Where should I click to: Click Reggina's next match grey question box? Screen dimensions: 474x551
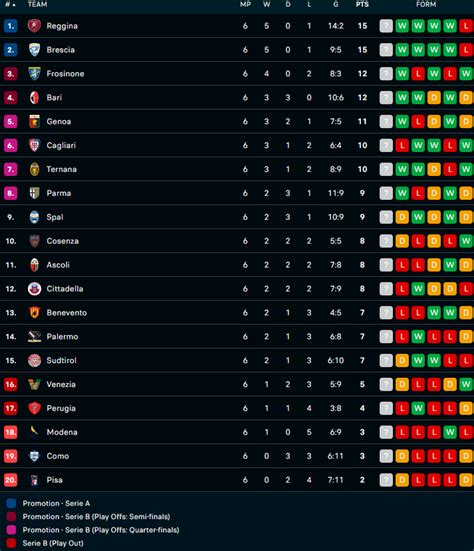pyautogui.click(x=386, y=26)
